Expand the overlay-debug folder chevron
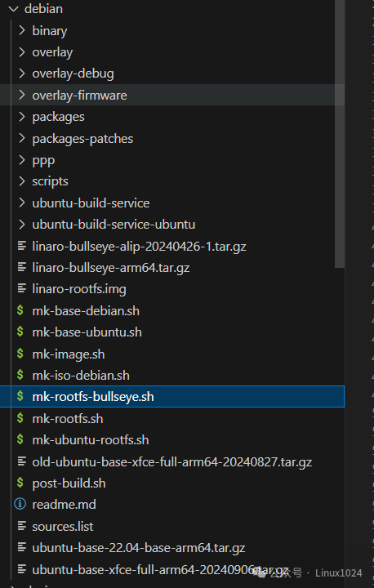 click(x=22, y=73)
